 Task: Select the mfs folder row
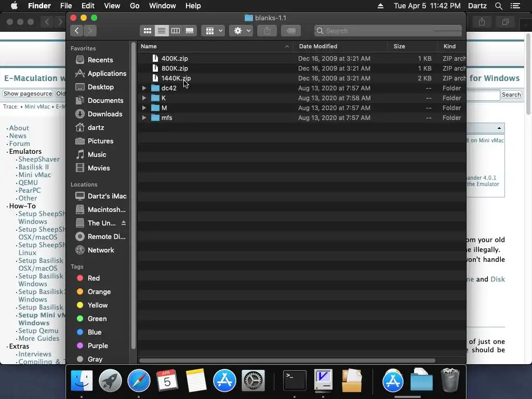tap(302, 118)
